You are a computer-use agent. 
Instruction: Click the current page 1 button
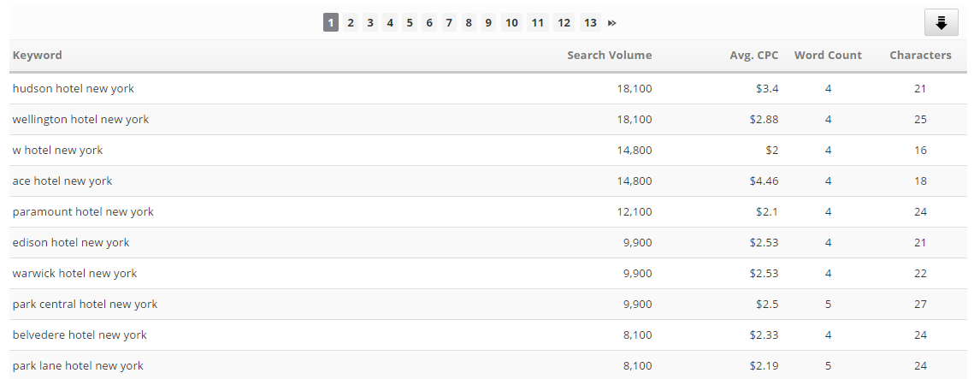pyautogui.click(x=331, y=23)
